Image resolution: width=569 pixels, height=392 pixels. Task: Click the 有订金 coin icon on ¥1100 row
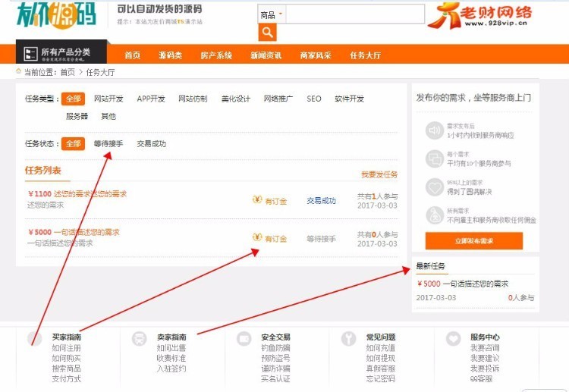tap(257, 199)
